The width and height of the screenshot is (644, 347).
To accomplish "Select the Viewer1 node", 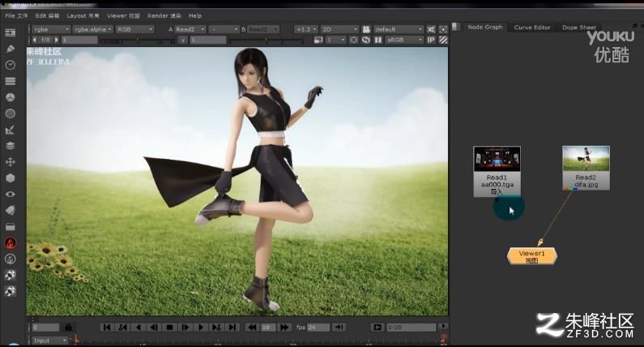I will (532, 255).
